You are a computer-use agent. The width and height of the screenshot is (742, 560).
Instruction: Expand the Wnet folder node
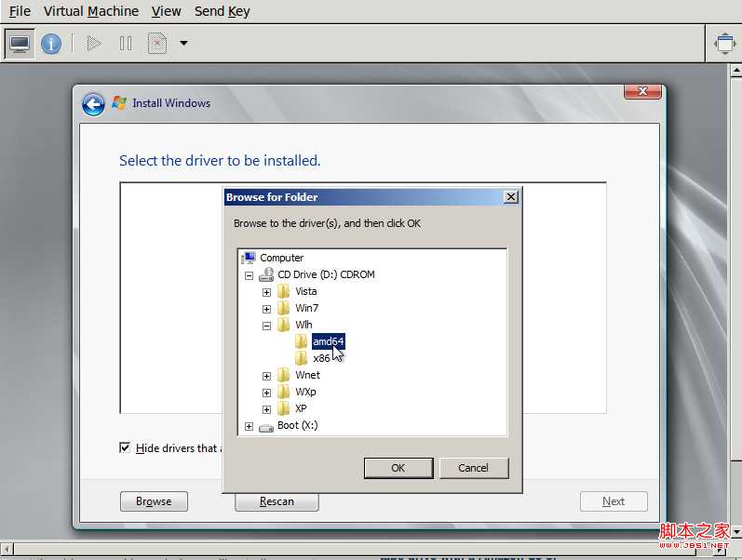click(x=266, y=376)
